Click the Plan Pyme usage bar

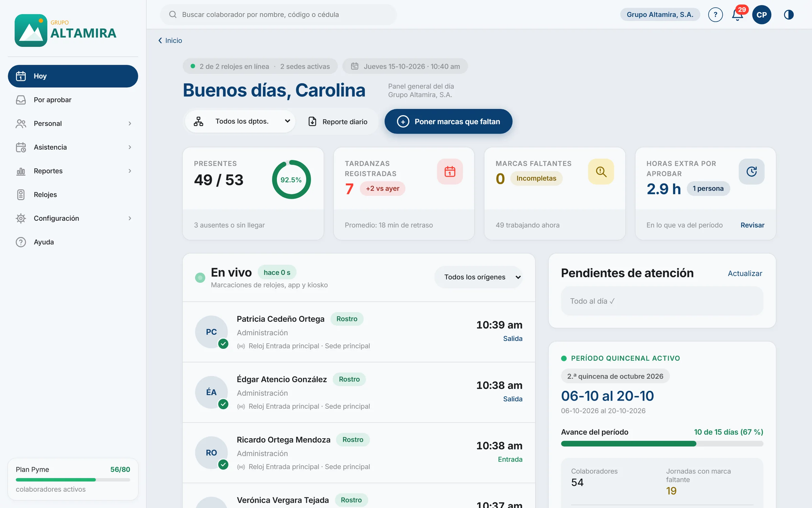pos(73,480)
